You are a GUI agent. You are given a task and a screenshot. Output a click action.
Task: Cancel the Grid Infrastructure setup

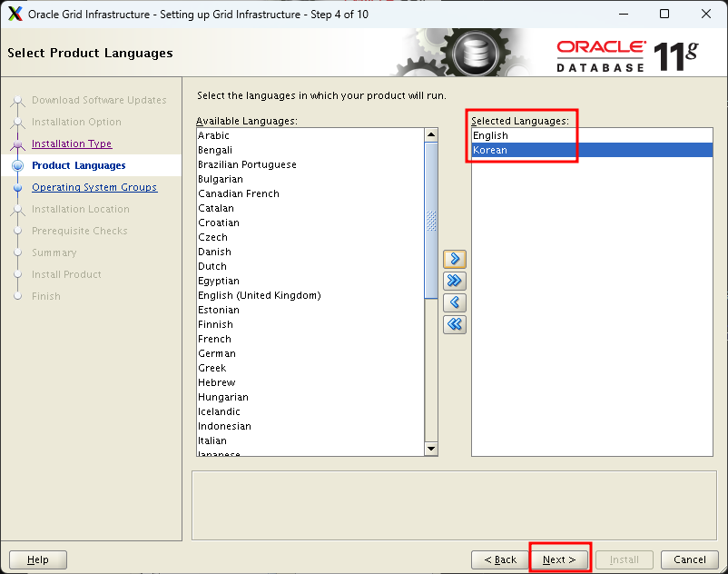[x=690, y=559]
